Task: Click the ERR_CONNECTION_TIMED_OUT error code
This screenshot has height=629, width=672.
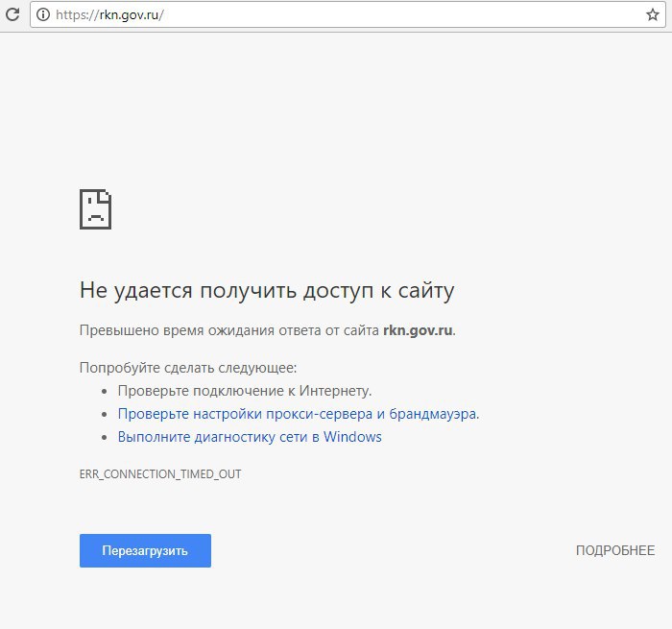Action: tap(160, 474)
